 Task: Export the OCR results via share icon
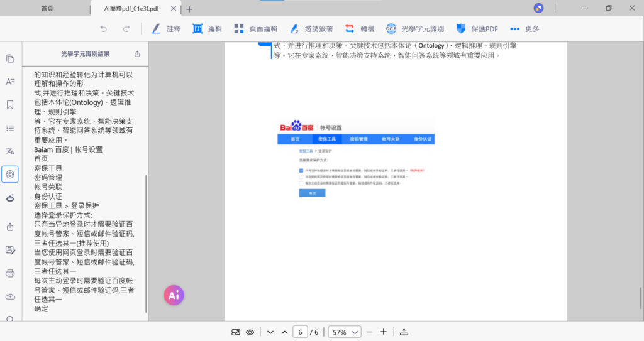[137, 54]
